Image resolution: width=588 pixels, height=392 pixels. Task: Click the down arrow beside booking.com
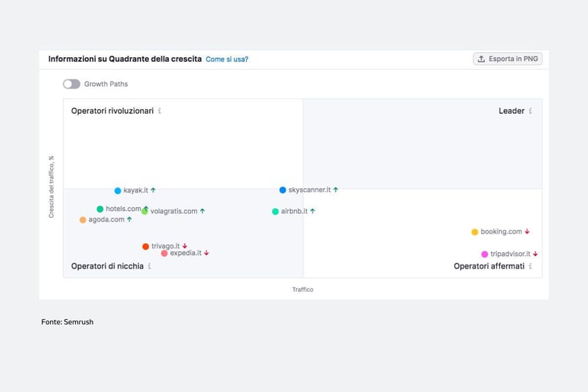(527, 232)
